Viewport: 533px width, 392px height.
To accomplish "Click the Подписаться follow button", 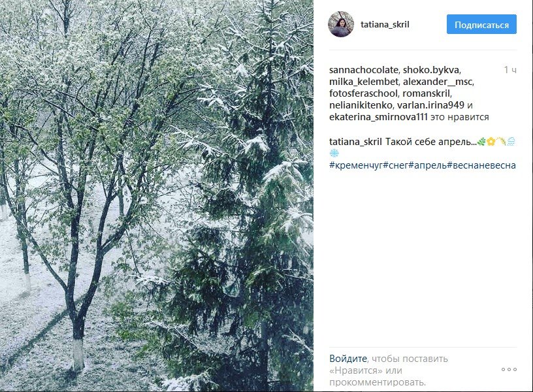I will (x=481, y=24).
